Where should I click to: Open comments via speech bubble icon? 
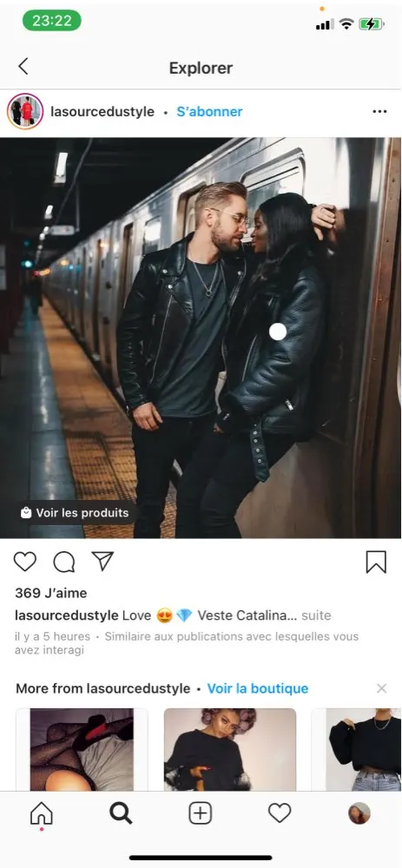click(x=64, y=562)
